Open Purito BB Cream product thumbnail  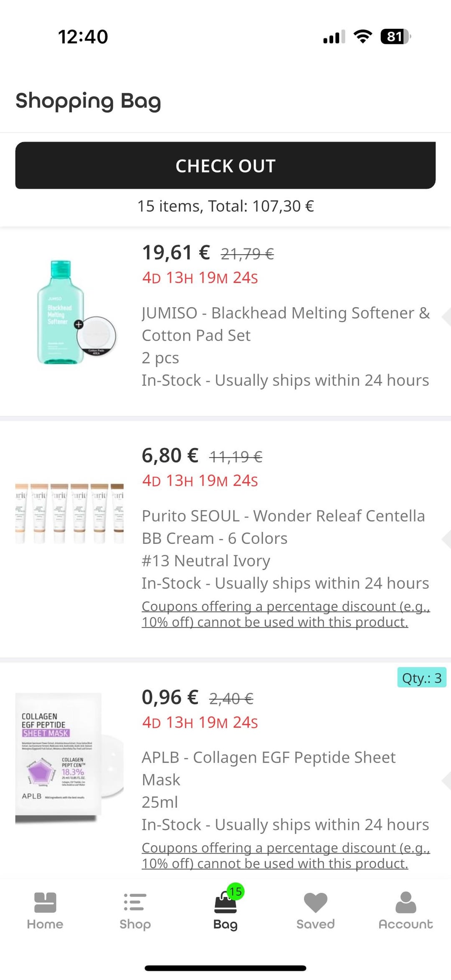coord(70,513)
